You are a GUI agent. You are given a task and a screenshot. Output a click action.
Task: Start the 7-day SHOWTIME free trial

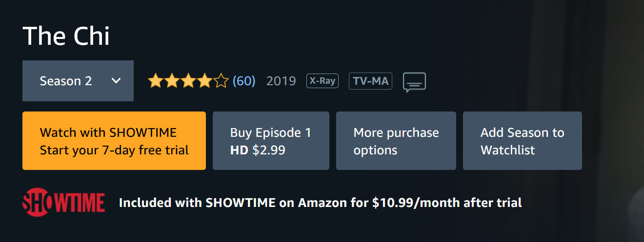[114, 141]
